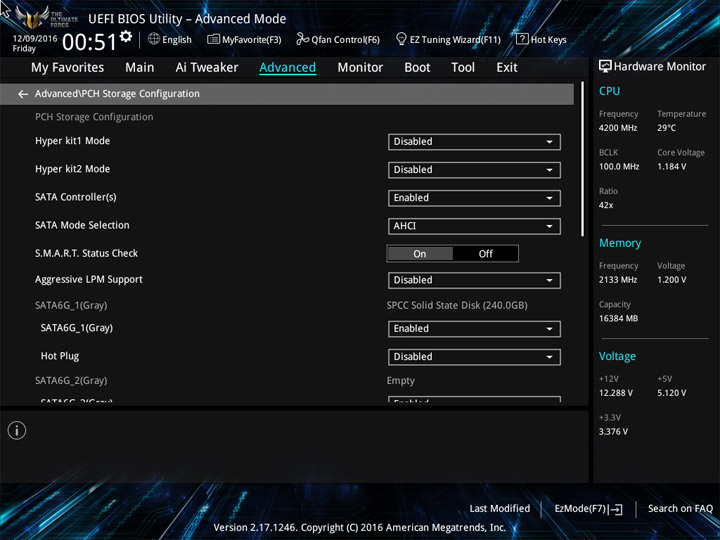Switch to the Ai Tweaker tab
The width and height of the screenshot is (720, 540).
coord(207,68)
